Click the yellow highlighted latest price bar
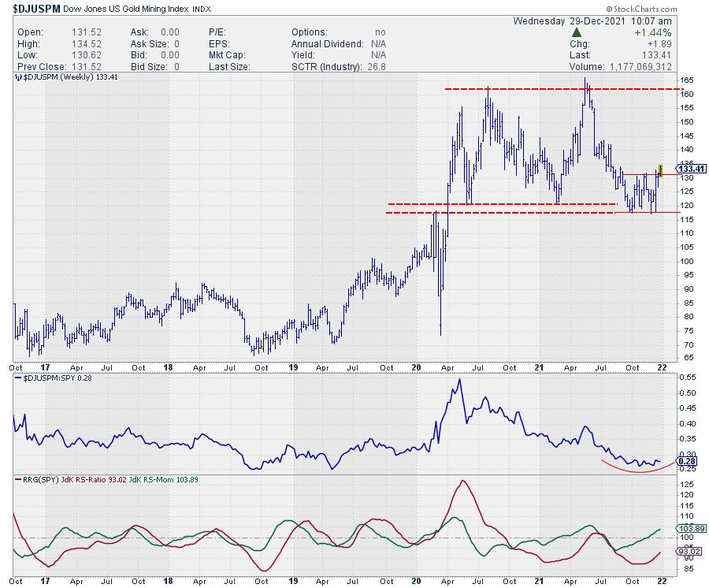The width and height of the screenshot is (709, 588). (660, 169)
